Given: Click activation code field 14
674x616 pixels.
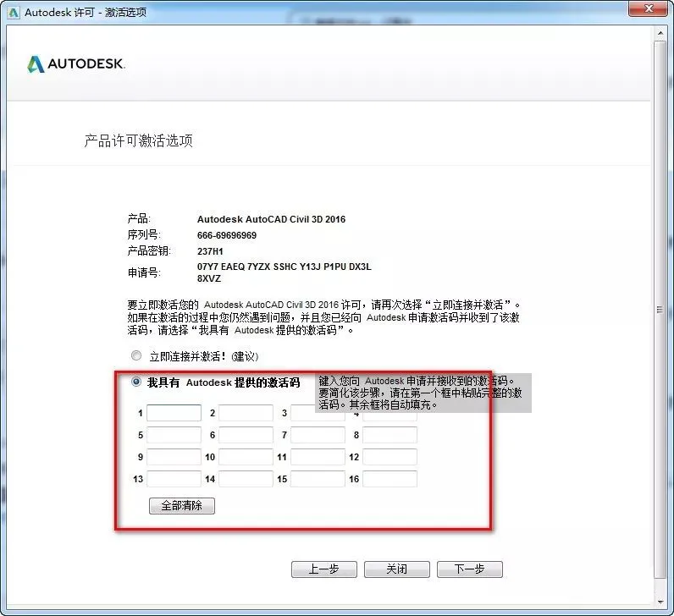Looking at the screenshot, I should click(x=246, y=479).
